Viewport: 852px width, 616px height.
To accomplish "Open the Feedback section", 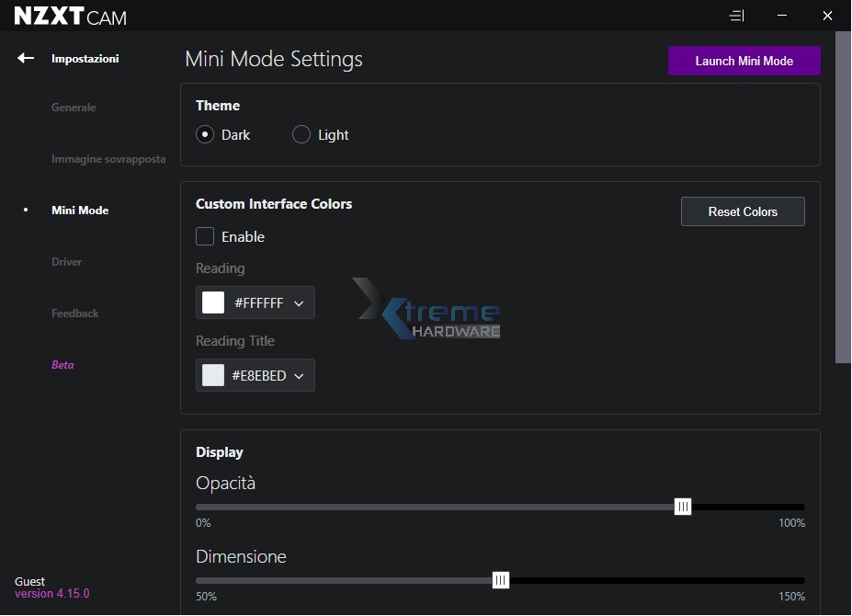I will 74,314.
